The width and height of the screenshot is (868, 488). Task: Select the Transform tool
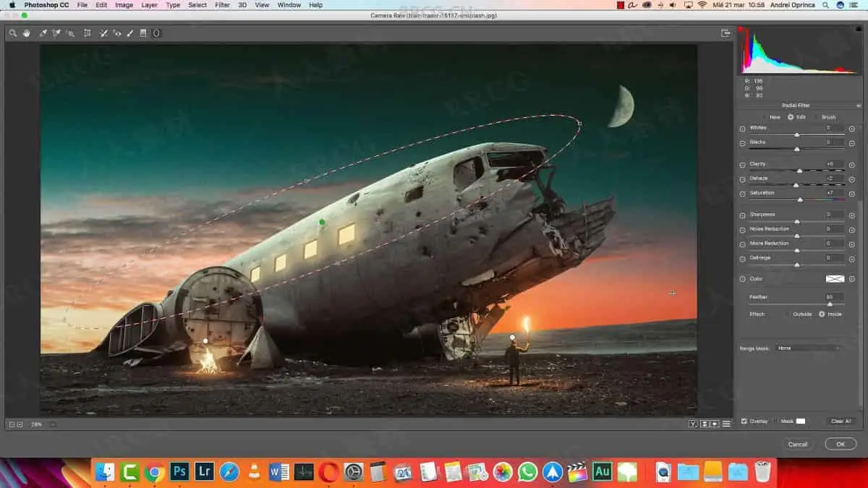tap(88, 33)
